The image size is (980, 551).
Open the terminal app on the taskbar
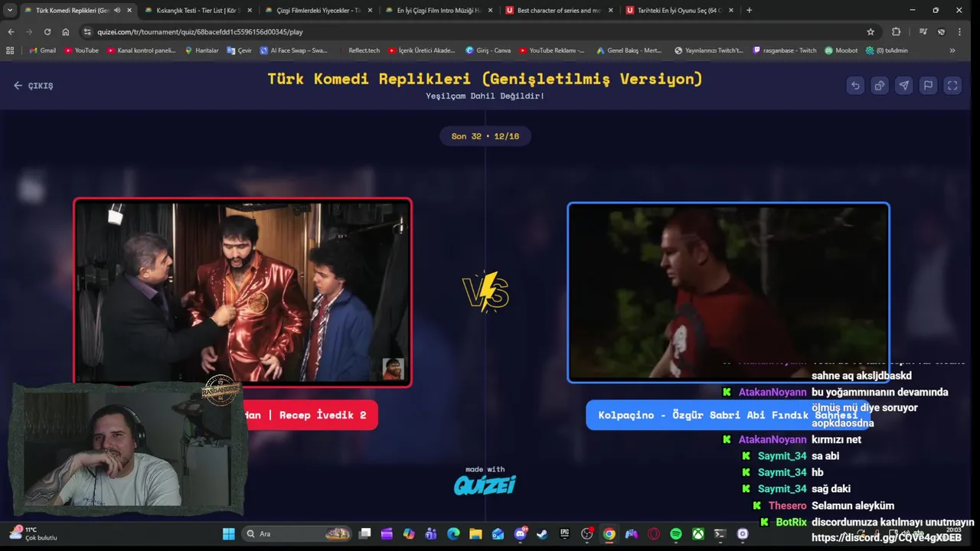720,533
